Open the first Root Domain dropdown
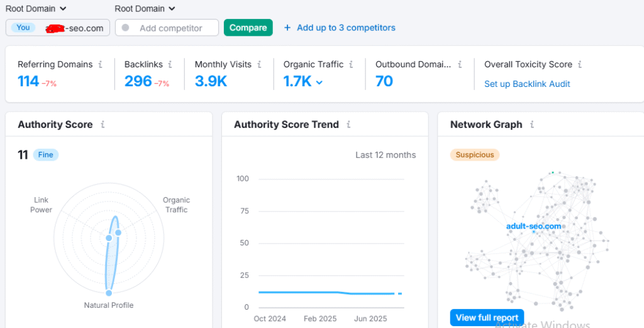This screenshot has width=644, height=328. 36,9
